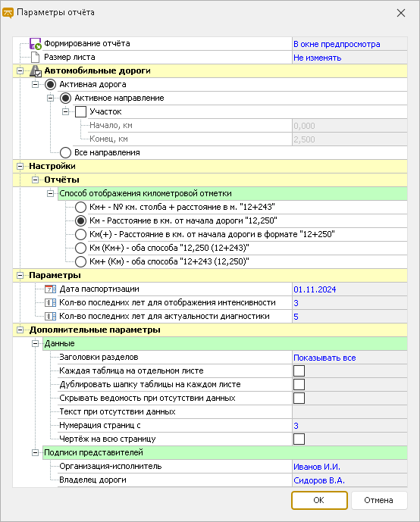Screen dimensions: 420x522
Task: Click the app icon in the dialog title bar
Action: 8,13
